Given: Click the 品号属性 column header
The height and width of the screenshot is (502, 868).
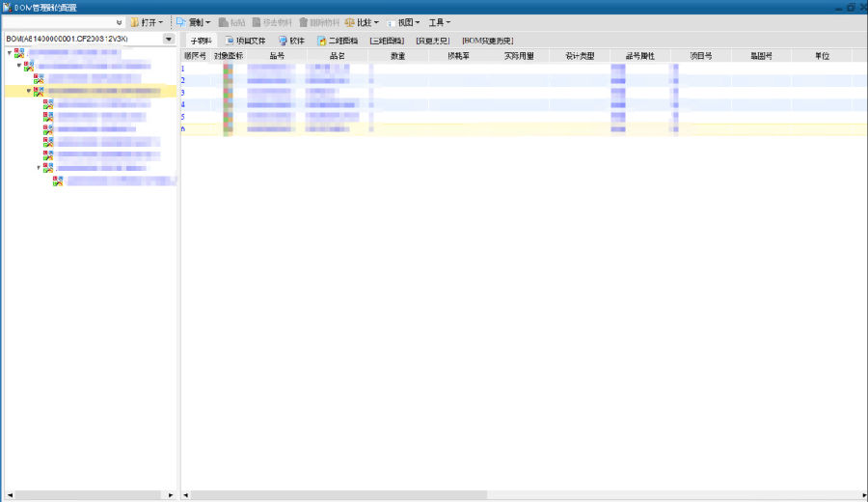Looking at the screenshot, I should click(x=640, y=56).
